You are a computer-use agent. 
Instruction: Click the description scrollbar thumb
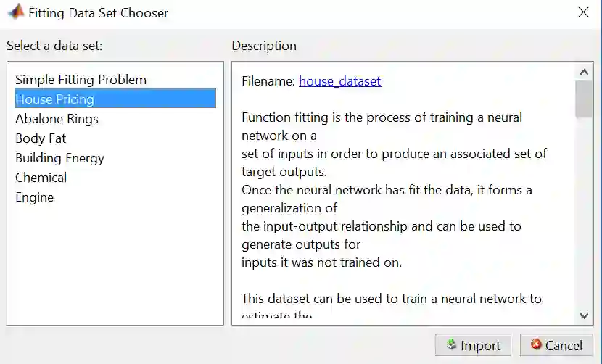(x=584, y=99)
